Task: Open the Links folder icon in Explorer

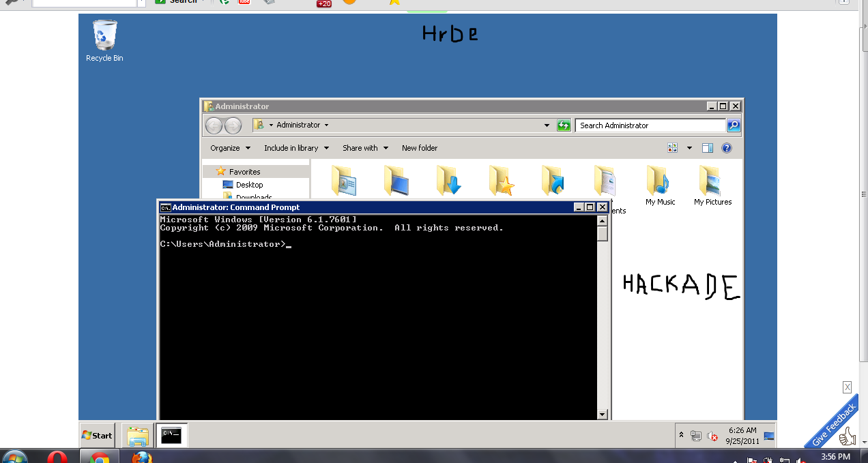Action: tap(554, 181)
